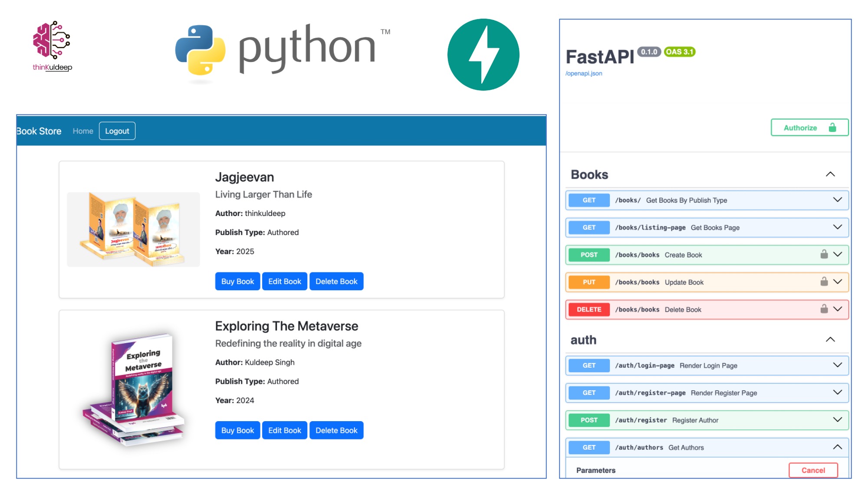Click the lock icon on Delete Book endpoint
Viewport: 868px width, 488px height.
pyautogui.click(x=824, y=309)
